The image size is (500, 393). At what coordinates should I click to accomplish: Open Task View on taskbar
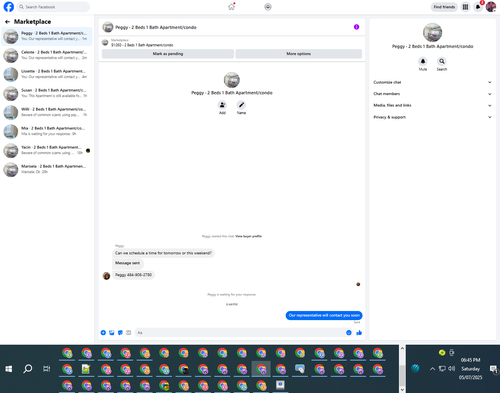pos(47,369)
